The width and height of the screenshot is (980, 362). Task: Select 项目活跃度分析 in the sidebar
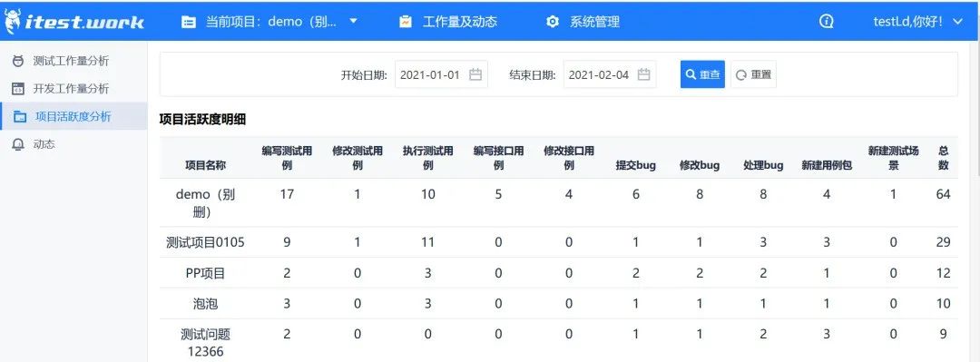click(73, 116)
